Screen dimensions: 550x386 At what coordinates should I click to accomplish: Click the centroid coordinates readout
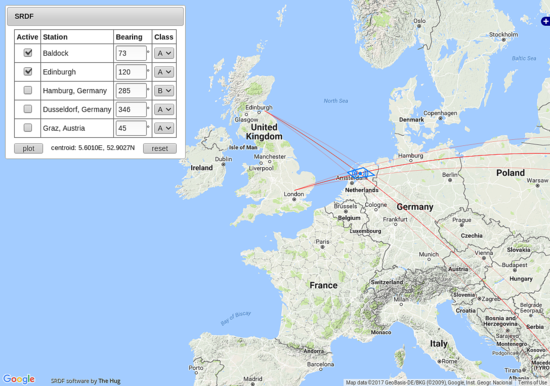pyautogui.click(x=93, y=148)
